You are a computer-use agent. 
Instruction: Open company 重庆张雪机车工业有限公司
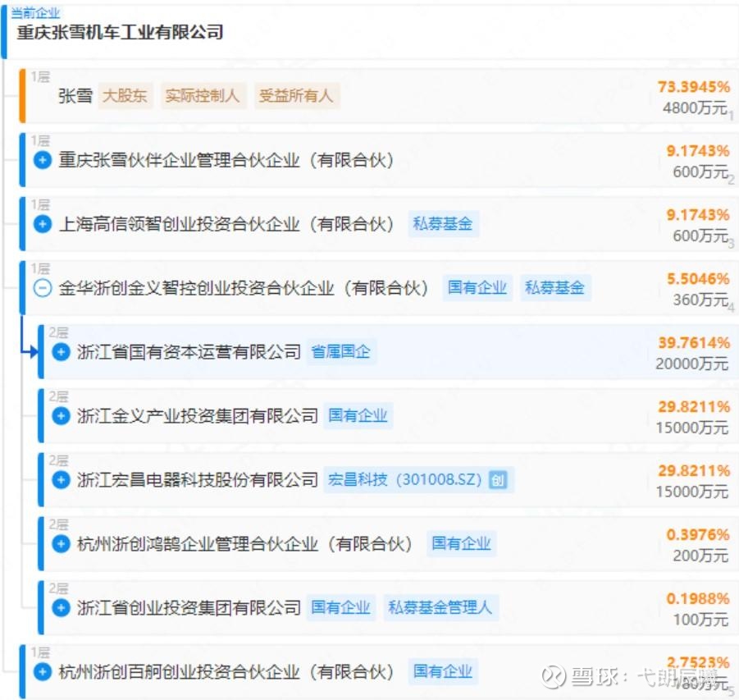[120, 33]
